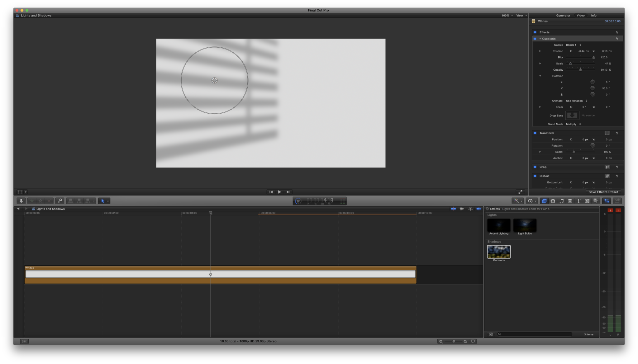The image size is (638, 364).
Task: Toggle the Transform section checkbox
Action: (x=535, y=133)
